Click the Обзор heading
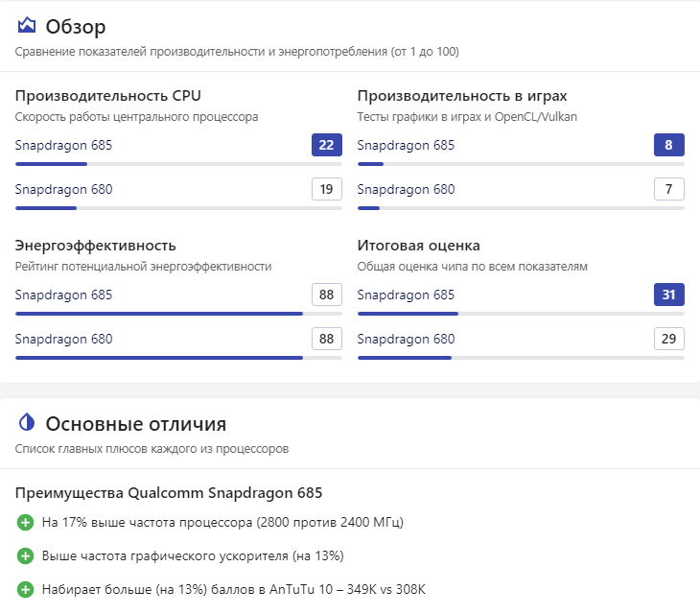 76,26
